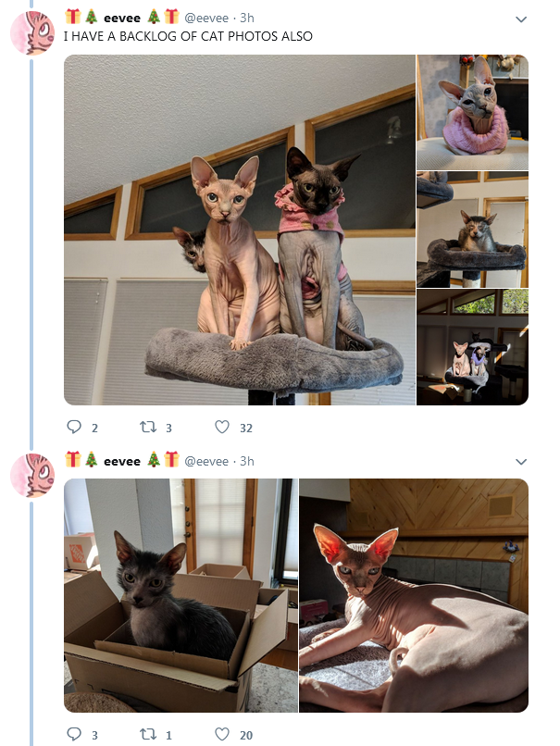View photo of hairless cat in sunlight
The height and width of the screenshot is (746, 560).
tap(414, 595)
